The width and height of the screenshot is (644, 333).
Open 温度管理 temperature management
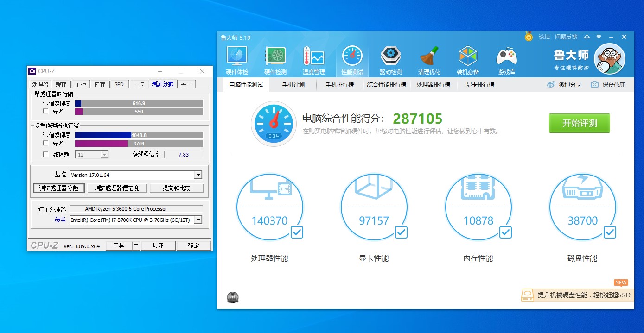click(314, 60)
